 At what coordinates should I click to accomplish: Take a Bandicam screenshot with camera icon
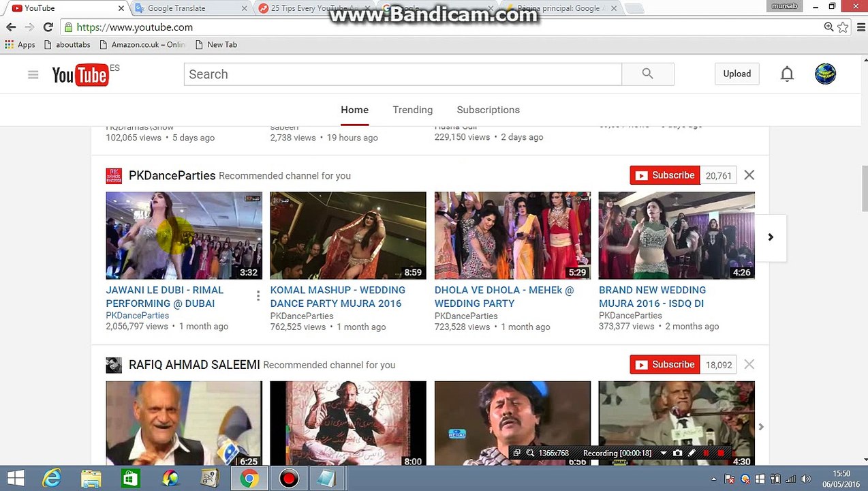pos(677,453)
